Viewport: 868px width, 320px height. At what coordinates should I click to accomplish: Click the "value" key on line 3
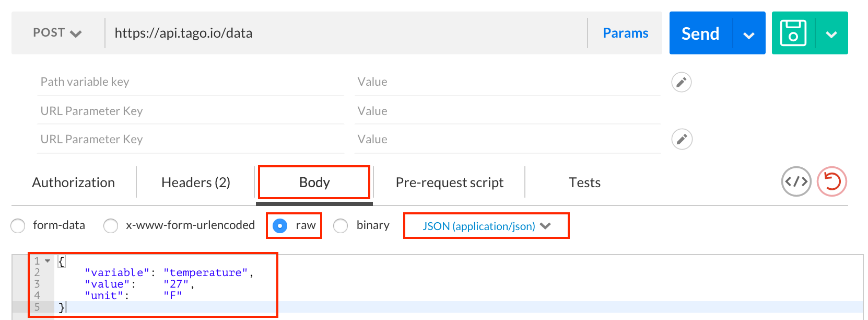107,284
